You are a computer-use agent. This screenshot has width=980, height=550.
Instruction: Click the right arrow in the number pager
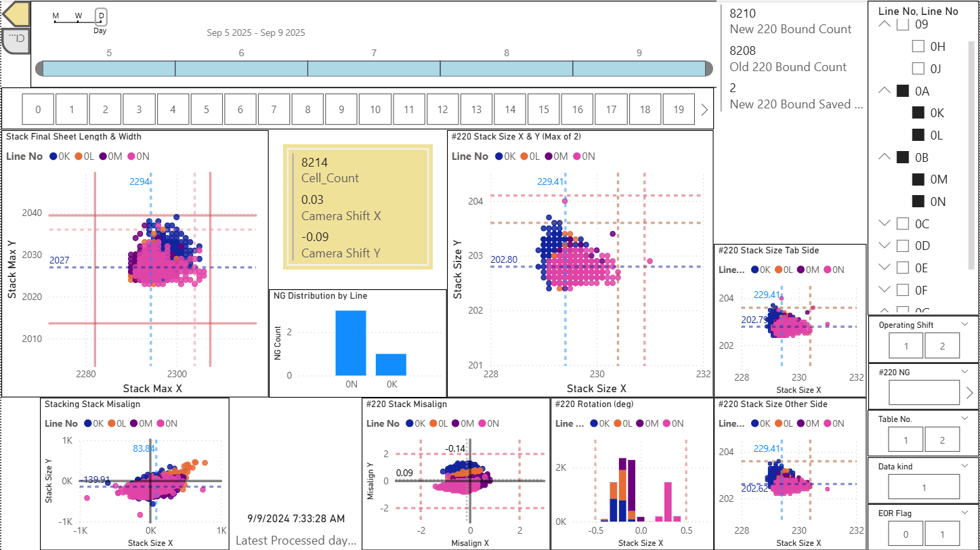coord(704,109)
